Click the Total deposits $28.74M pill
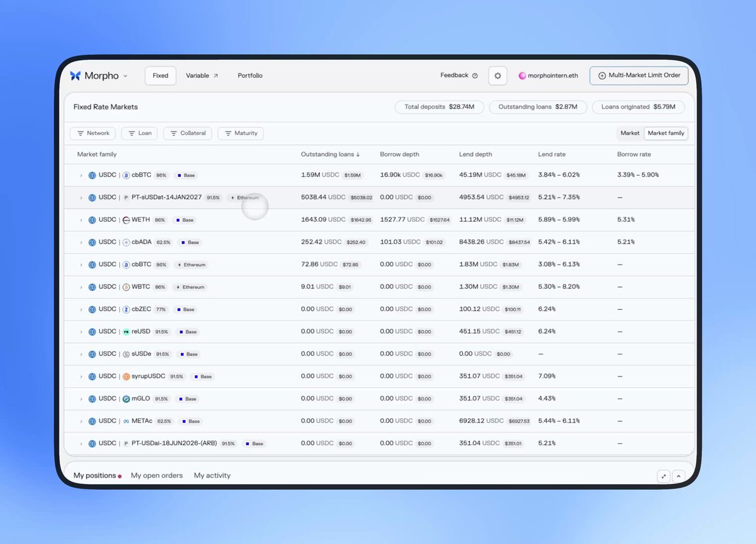Image resolution: width=756 pixels, height=544 pixels. click(439, 107)
